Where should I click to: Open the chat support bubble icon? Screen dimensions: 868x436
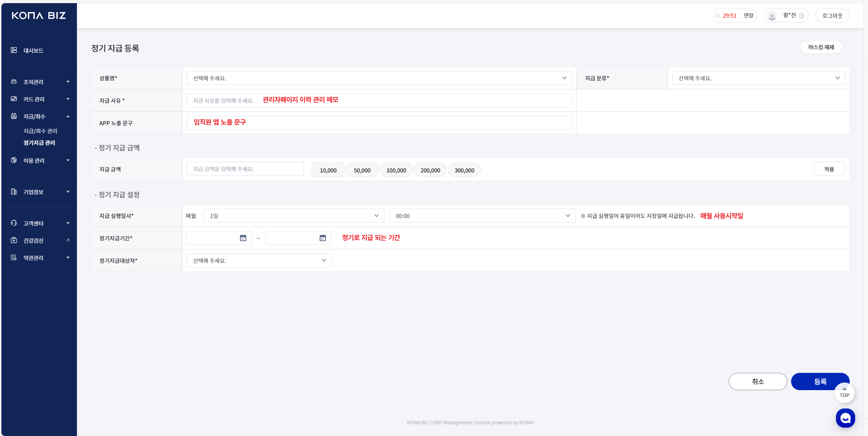pyautogui.click(x=845, y=418)
